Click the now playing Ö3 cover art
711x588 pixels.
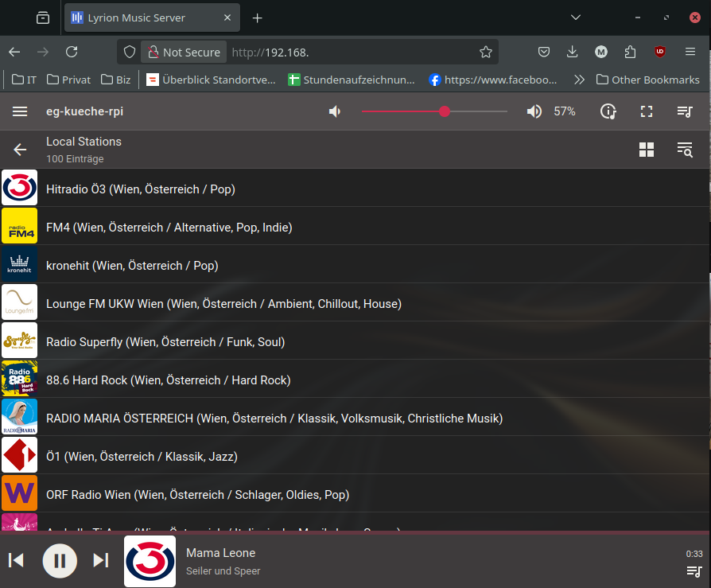point(150,561)
